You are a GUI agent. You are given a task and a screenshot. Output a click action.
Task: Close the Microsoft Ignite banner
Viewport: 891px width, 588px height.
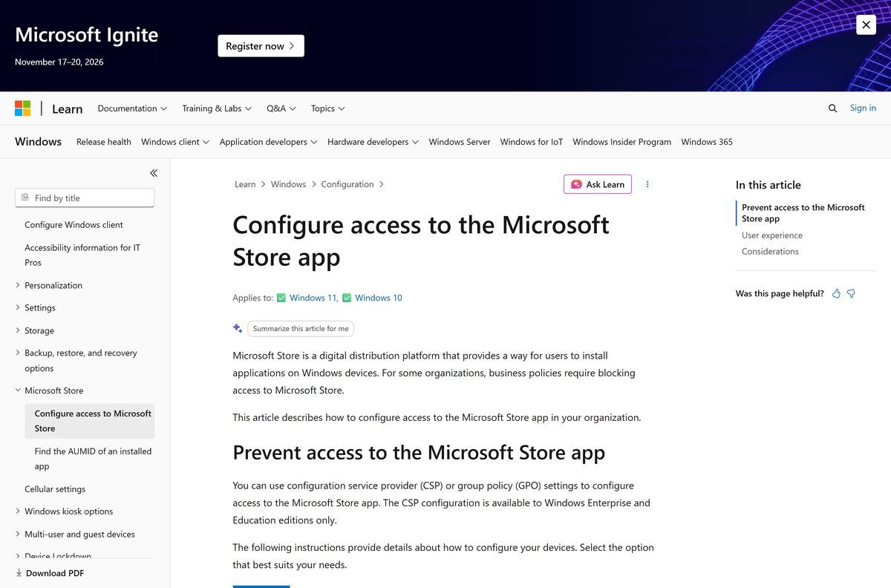click(x=866, y=24)
